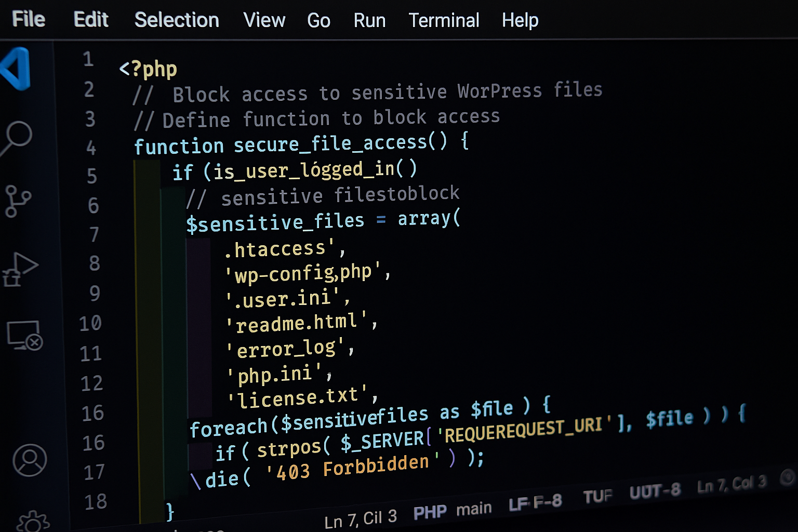Open the Remote Explorer icon
Viewport: 798px width, 532px height.
tap(24, 335)
